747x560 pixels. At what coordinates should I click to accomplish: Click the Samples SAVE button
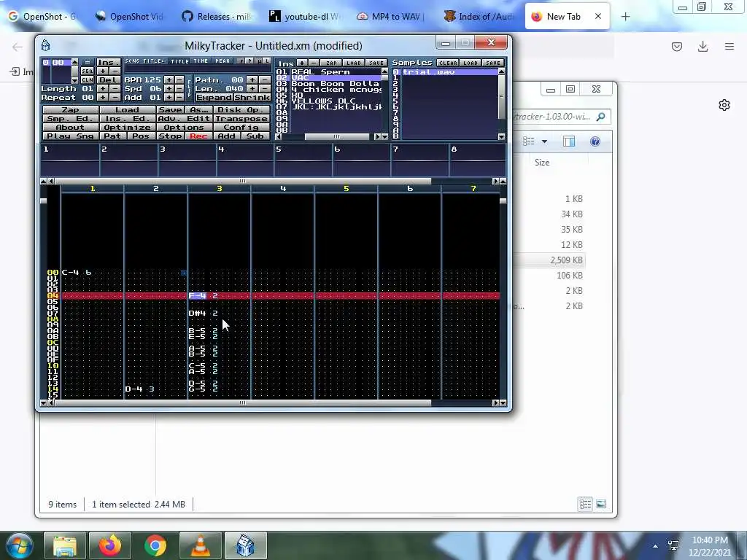(x=492, y=63)
